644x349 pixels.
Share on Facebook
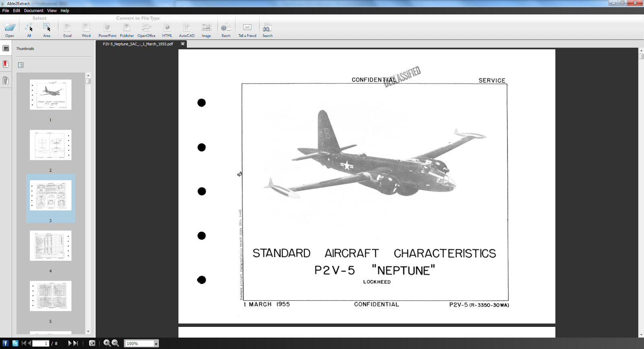point(6,343)
